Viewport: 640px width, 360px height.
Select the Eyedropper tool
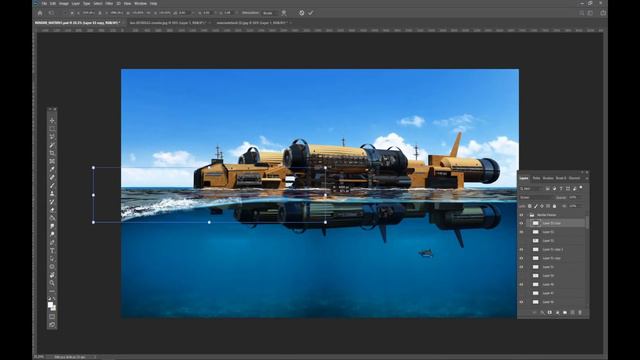[x=52, y=169]
